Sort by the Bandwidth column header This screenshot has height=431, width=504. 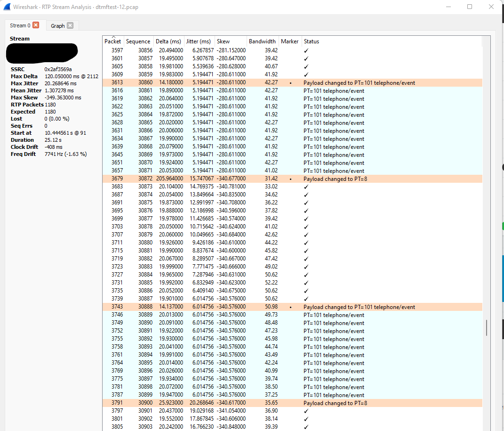pos(262,41)
